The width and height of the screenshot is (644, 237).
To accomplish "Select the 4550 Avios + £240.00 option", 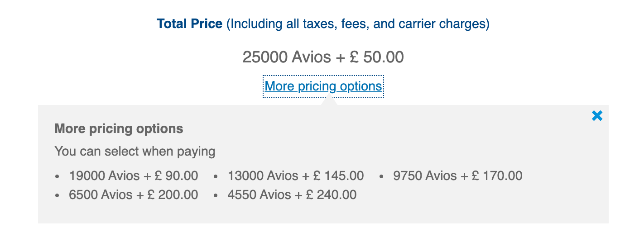I will click(292, 195).
